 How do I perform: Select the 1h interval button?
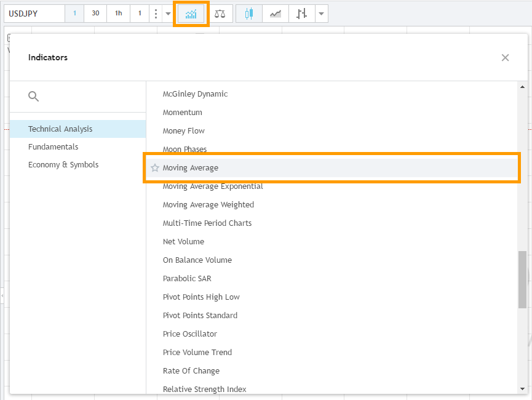pos(119,14)
